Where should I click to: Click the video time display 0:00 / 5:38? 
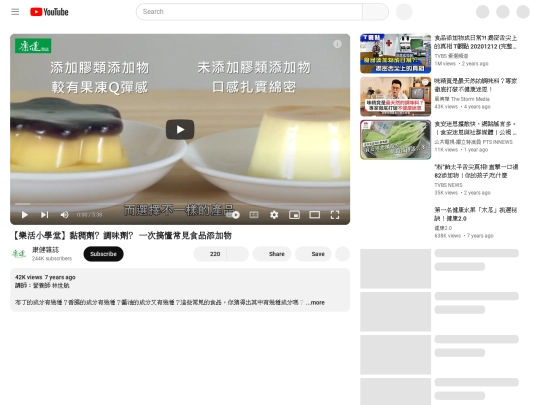click(x=90, y=215)
